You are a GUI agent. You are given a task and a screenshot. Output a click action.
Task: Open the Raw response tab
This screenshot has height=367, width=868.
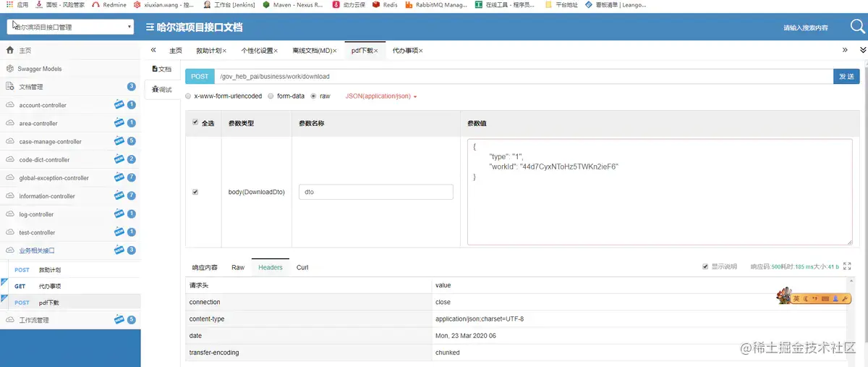[x=238, y=267]
